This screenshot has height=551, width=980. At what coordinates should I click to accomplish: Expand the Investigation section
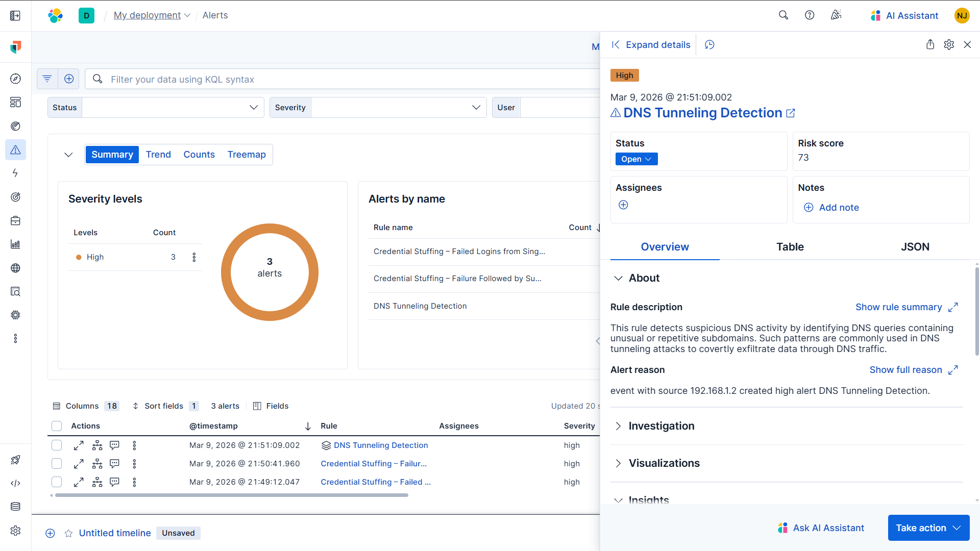click(x=661, y=426)
